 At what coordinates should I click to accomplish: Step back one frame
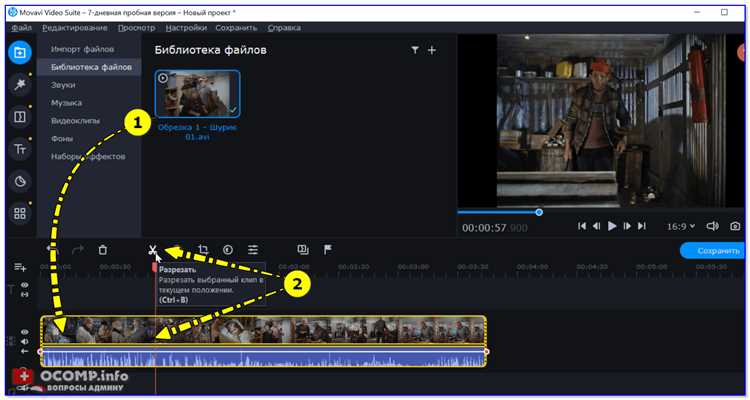click(x=596, y=226)
